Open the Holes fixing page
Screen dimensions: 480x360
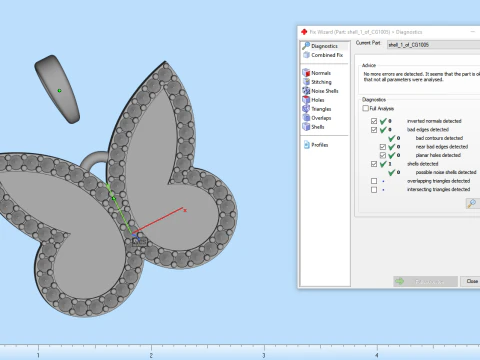(313, 100)
